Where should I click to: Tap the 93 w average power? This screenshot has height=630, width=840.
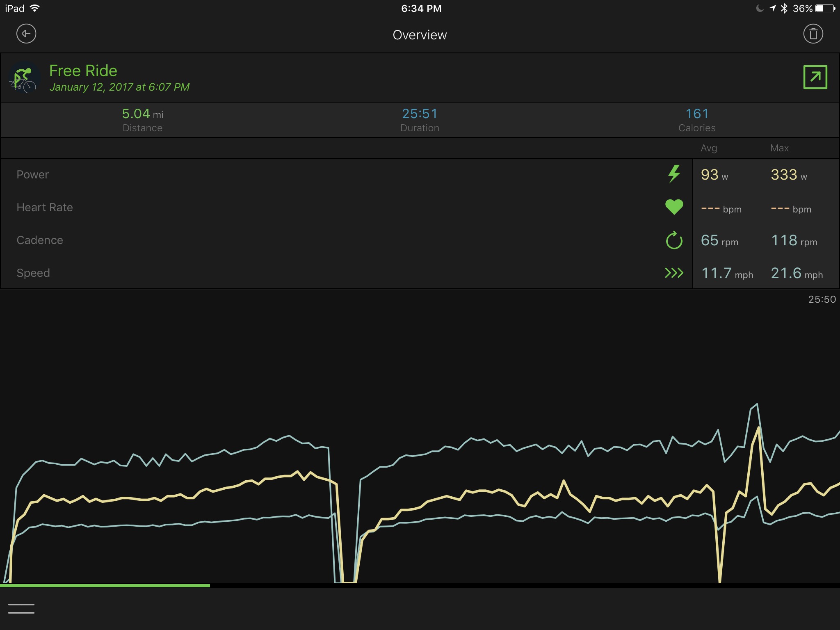pyautogui.click(x=714, y=175)
